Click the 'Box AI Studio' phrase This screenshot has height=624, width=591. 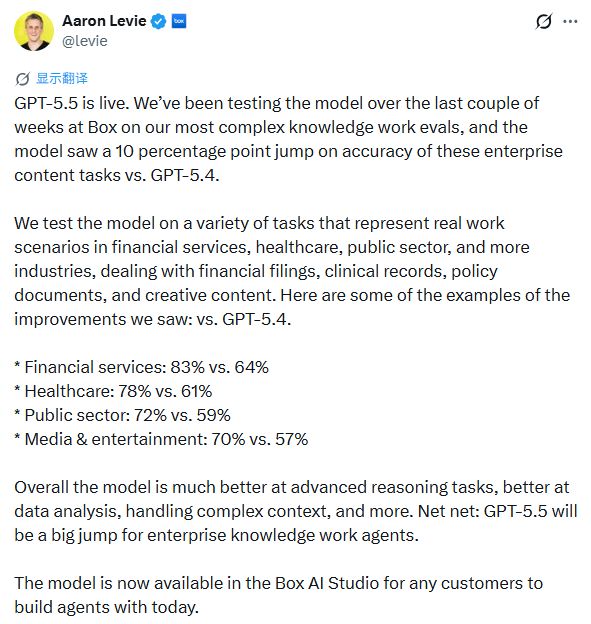tap(327, 583)
